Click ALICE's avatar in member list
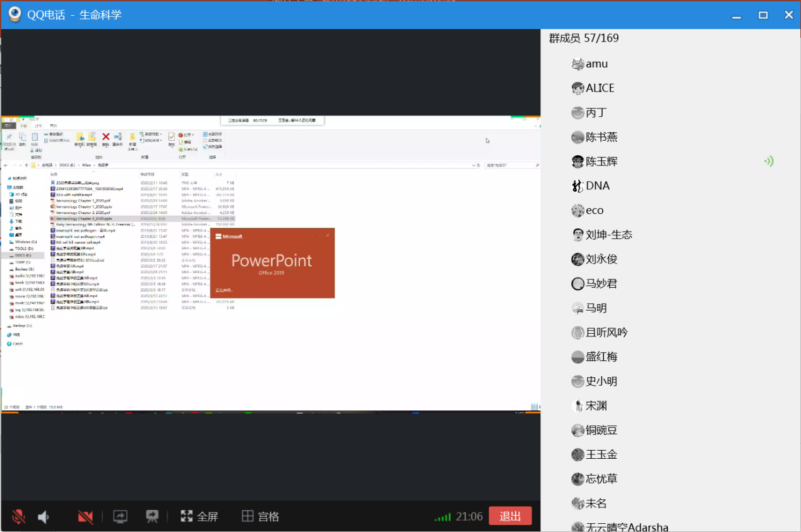Viewport: 801px width, 532px height. (x=578, y=88)
